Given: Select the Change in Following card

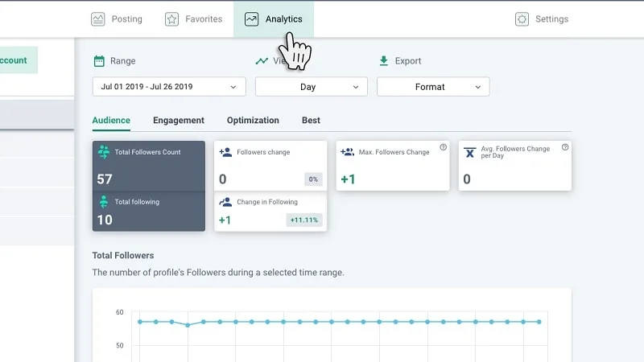Looking at the screenshot, I should point(270,212).
